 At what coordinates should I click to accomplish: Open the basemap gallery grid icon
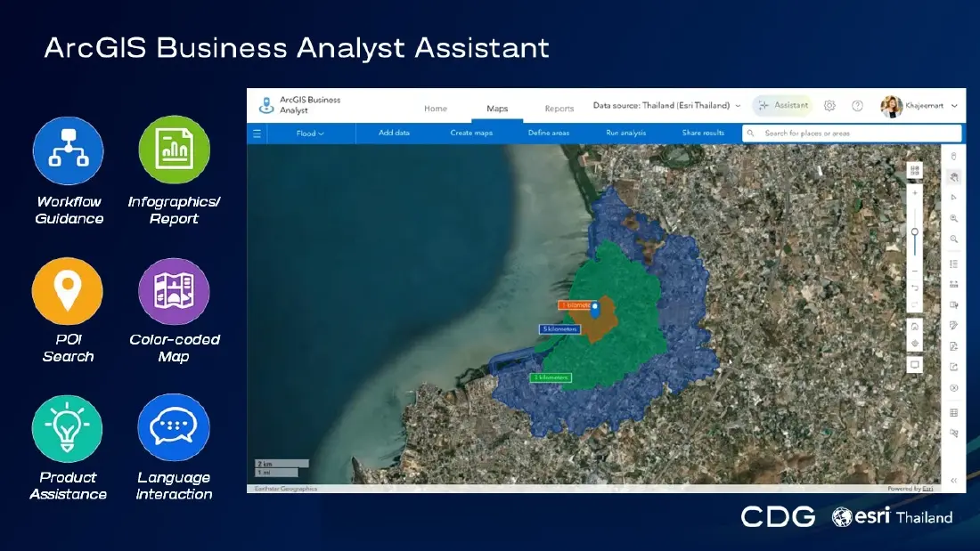[914, 171]
